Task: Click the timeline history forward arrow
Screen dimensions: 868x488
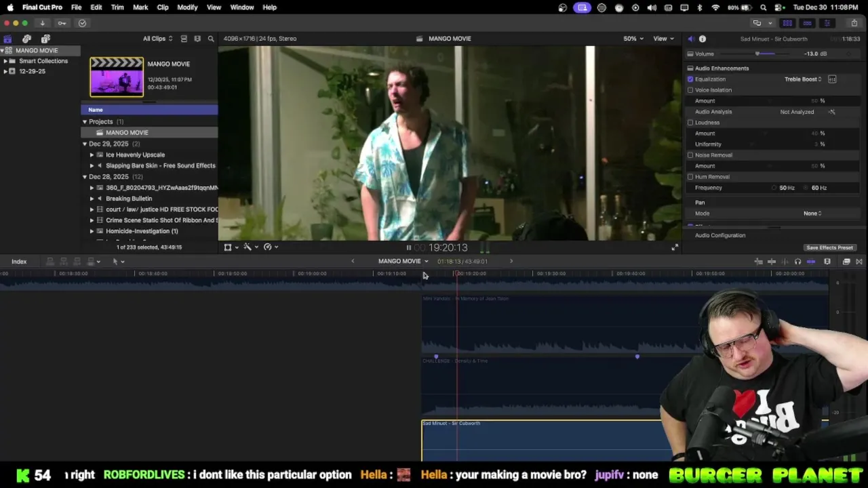Action: (x=511, y=261)
